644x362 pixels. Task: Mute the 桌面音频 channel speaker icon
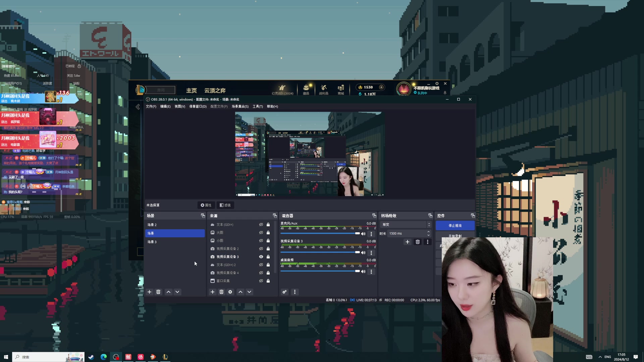click(363, 271)
